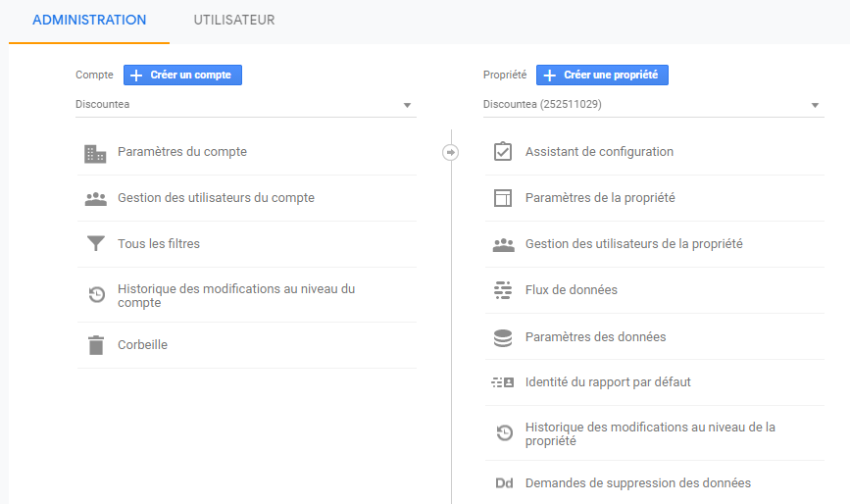Click the Créer un compte button
Screen dimensions: 850x504
coord(182,75)
